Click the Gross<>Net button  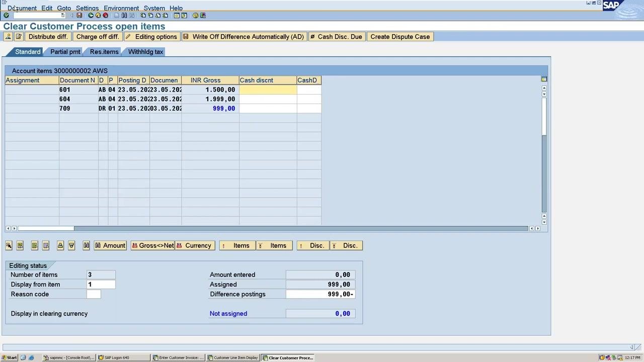pos(152,245)
